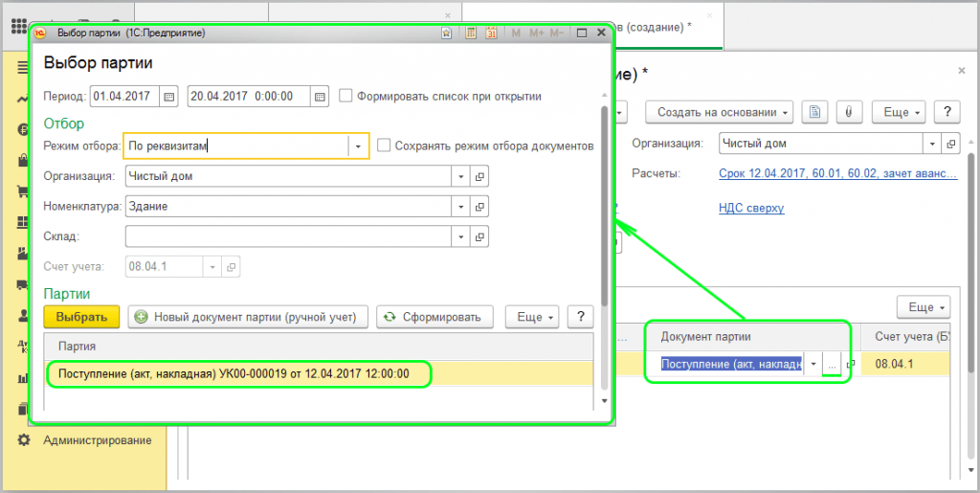
Task: Click the calendar icon in dialog title bar
Action: click(x=491, y=33)
